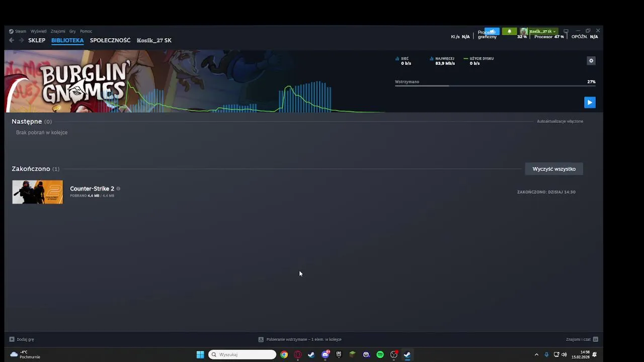Select the Counter-Strike 2 title

(x=92, y=189)
